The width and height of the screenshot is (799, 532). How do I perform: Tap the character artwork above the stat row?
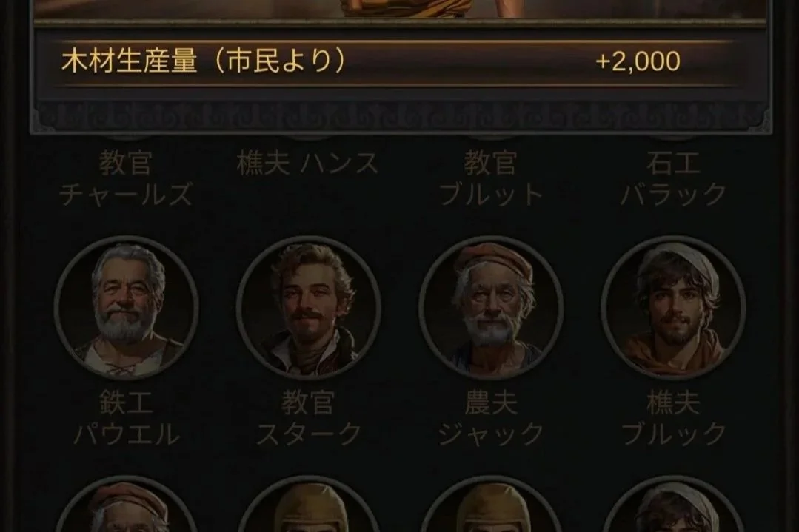point(400,9)
